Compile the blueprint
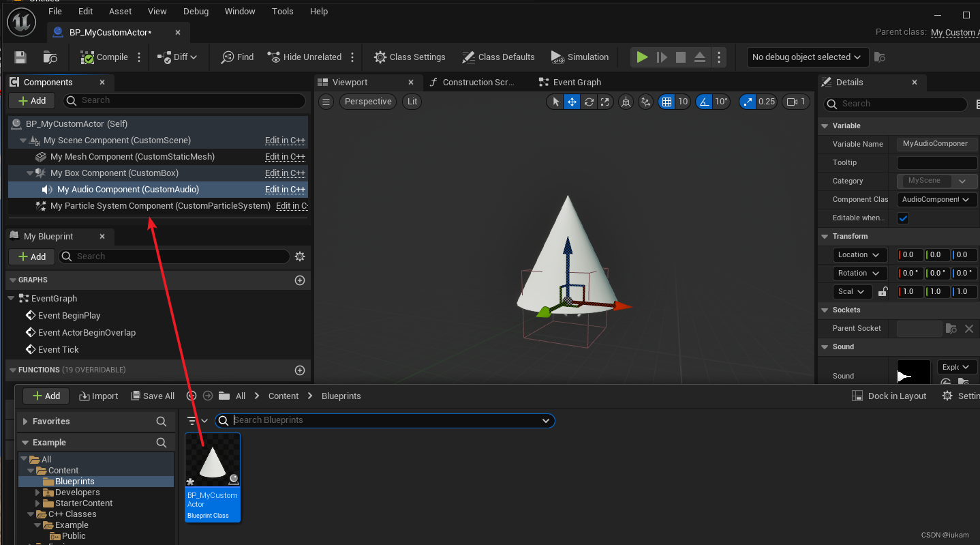Screen dimensions: 980x545 point(104,57)
